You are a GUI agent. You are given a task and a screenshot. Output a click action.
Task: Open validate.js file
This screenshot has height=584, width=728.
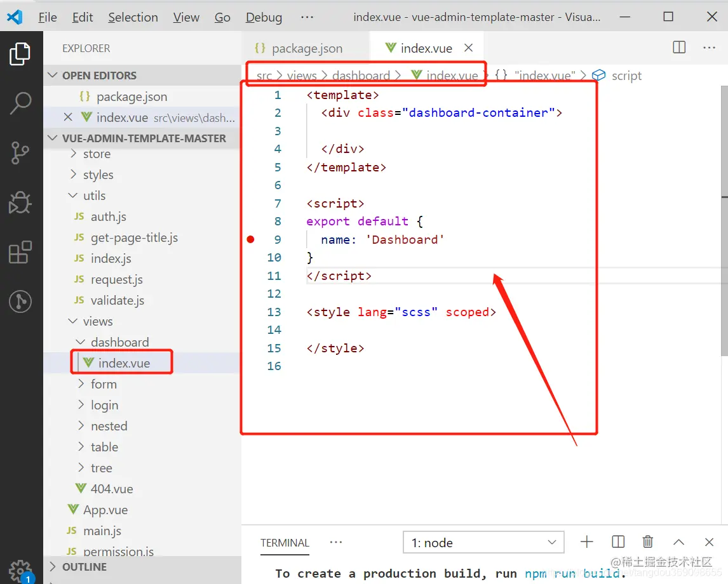click(x=118, y=300)
